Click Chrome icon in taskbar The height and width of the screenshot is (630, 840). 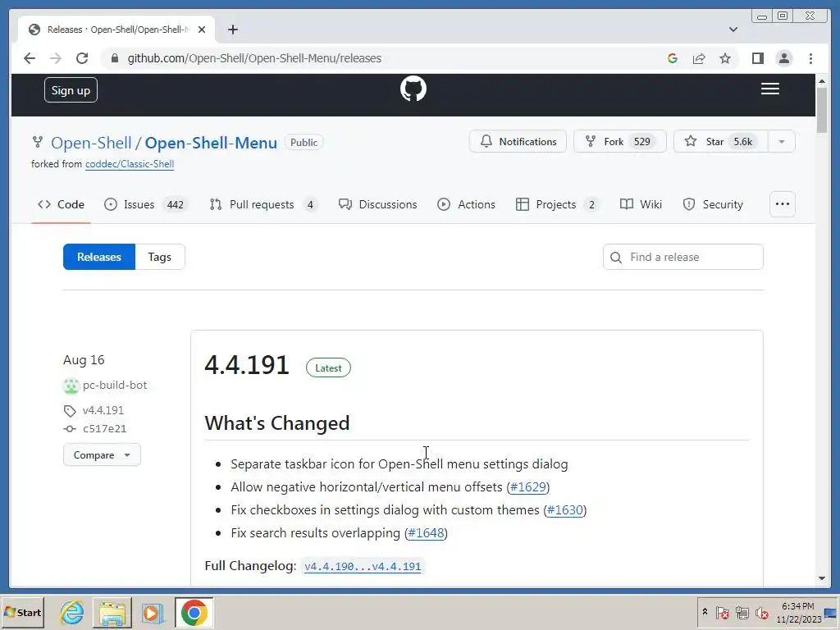point(194,612)
